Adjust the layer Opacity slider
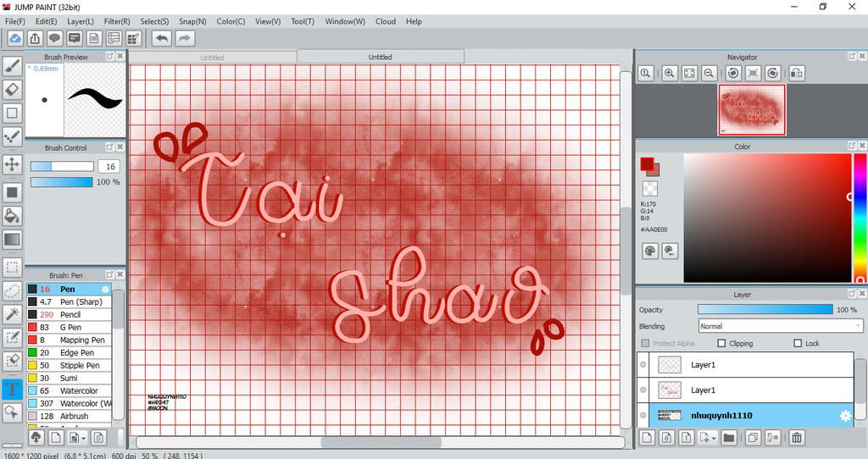The width and height of the screenshot is (868, 459). coord(765,310)
